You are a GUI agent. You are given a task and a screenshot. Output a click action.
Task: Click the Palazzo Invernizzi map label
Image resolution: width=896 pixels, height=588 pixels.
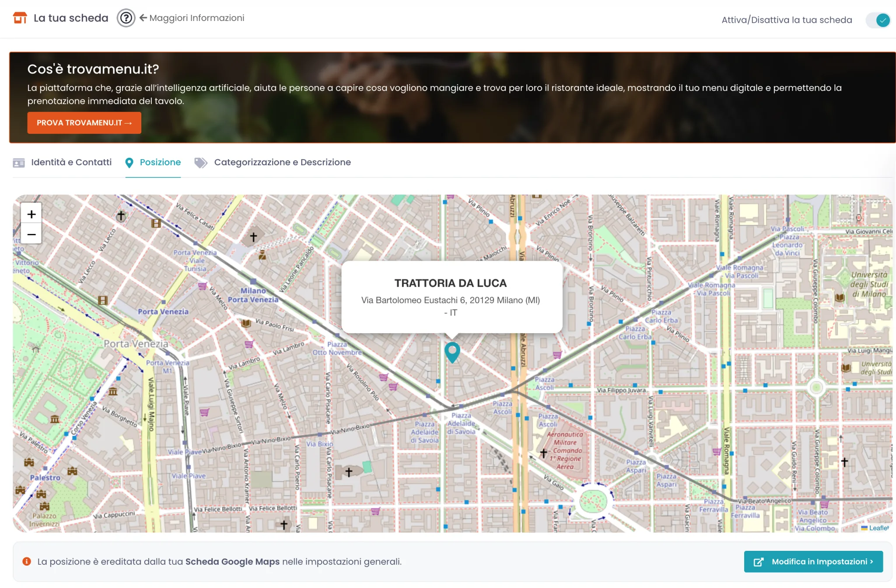[44, 520]
